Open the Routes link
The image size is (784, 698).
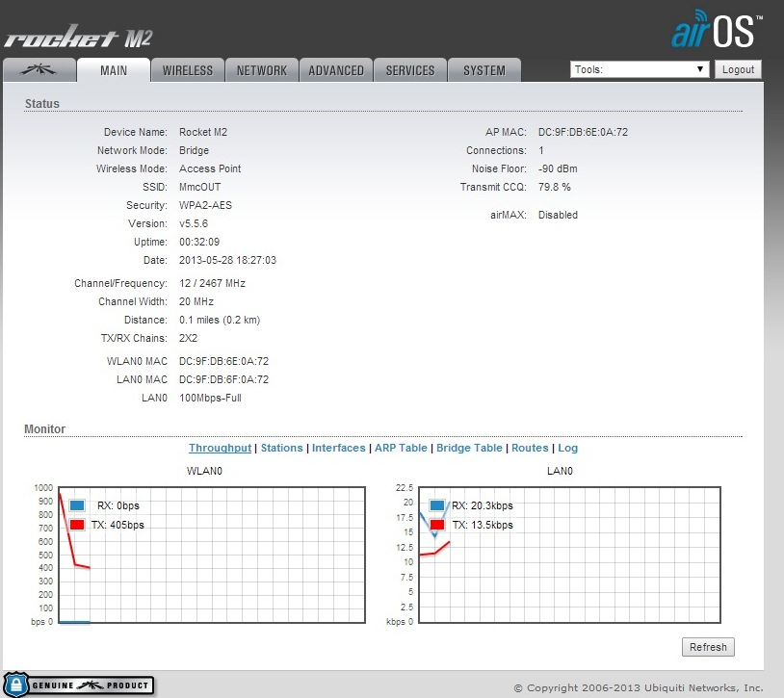pos(530,448)
